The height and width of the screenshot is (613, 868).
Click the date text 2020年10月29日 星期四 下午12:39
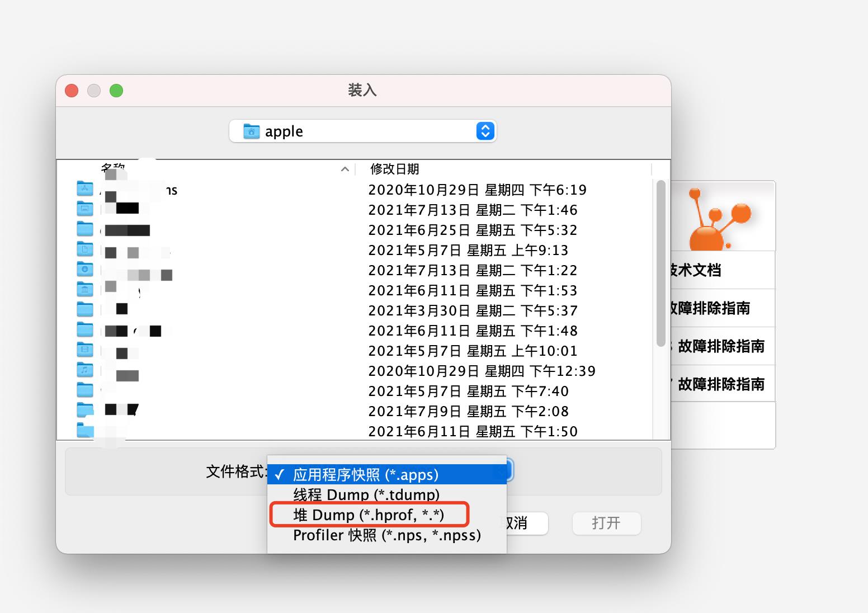482,371
